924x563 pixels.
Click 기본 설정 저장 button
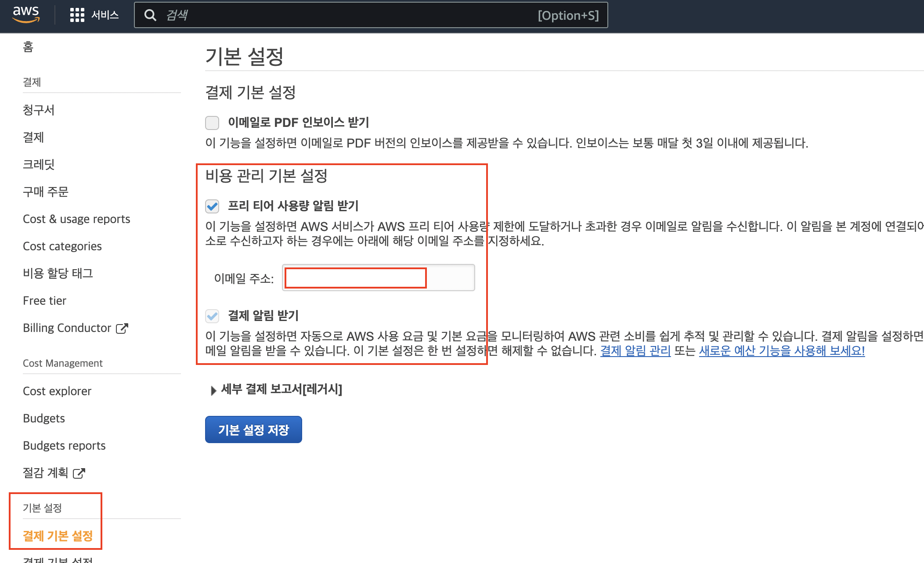coord(253,429)
